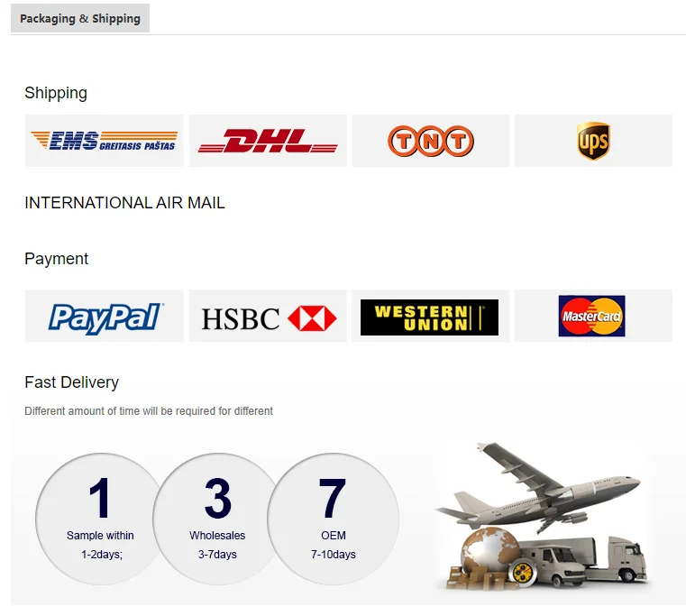Select the MasterCard payment logo

(593, 316)
